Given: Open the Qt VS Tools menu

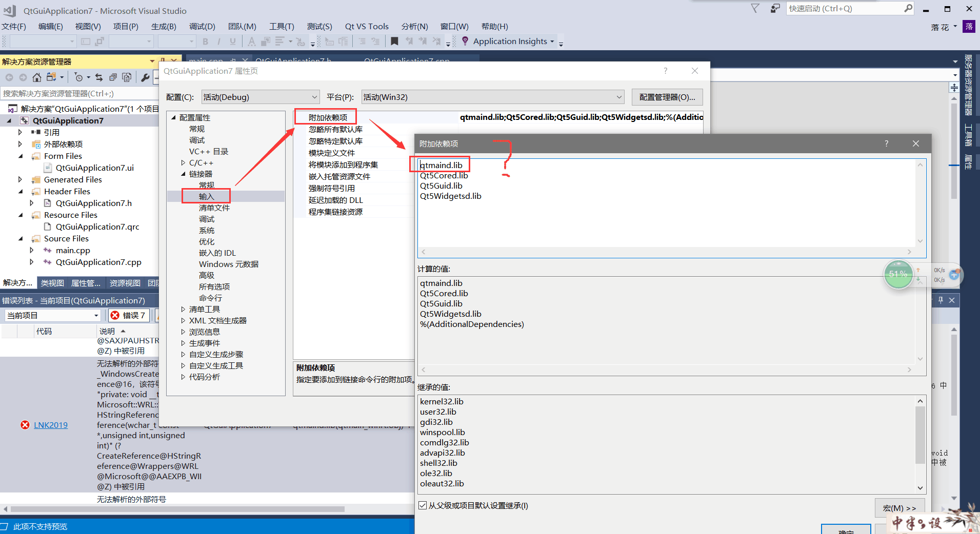Looking at the screenshot, I should click(367, 26).
